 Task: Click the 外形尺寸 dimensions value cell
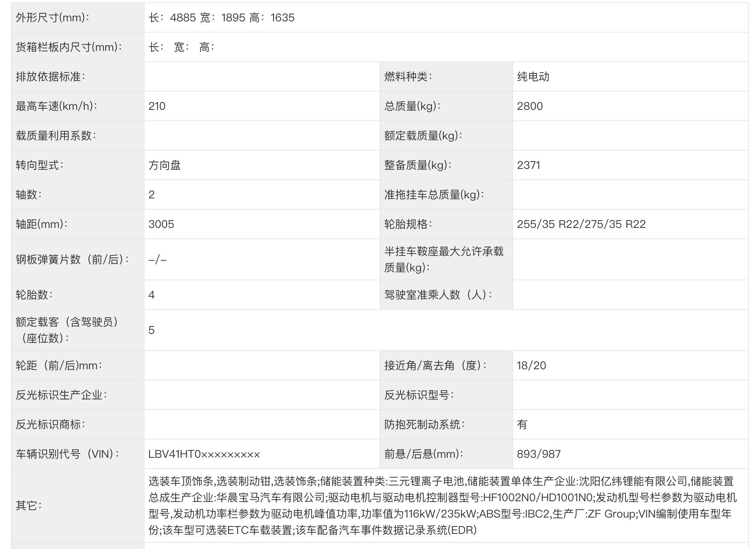[221, 18]
